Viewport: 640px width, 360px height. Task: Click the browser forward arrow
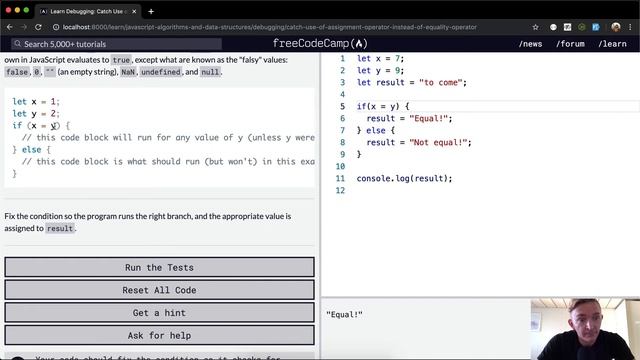(x=24, y=27)
